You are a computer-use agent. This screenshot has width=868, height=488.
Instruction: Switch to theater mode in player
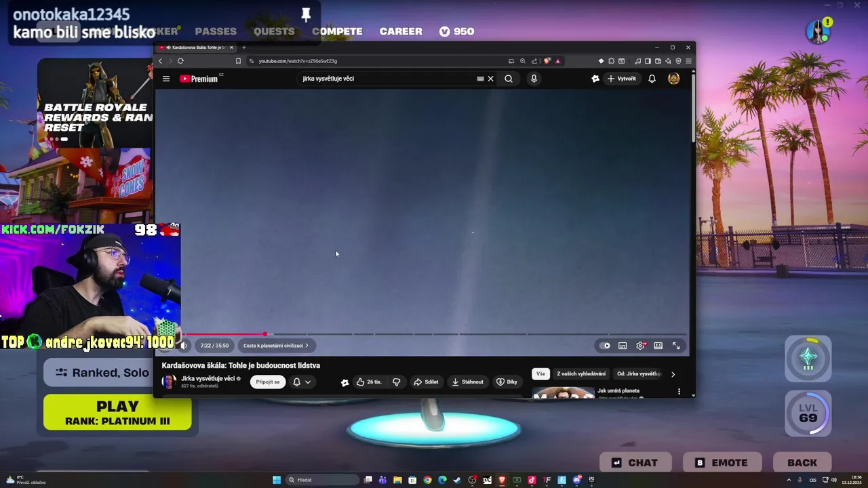coord(658,346)
